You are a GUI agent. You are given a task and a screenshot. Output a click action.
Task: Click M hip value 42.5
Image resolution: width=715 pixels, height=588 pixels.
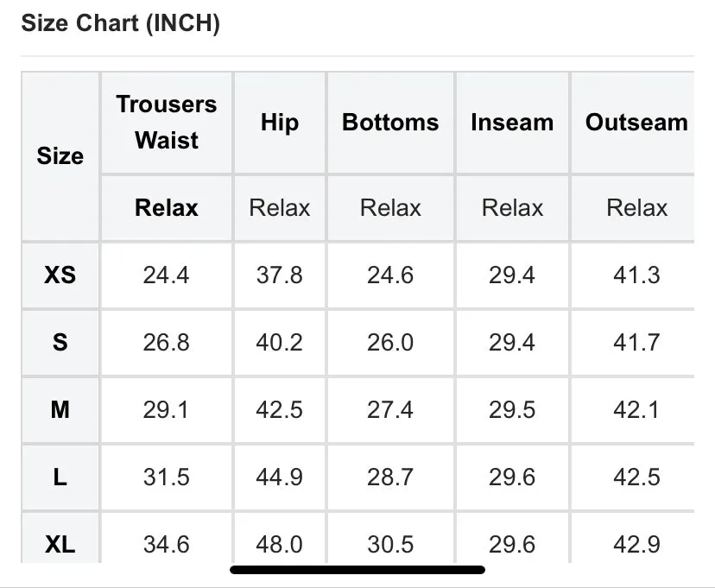pyautogui.click(x=279, y=409)
